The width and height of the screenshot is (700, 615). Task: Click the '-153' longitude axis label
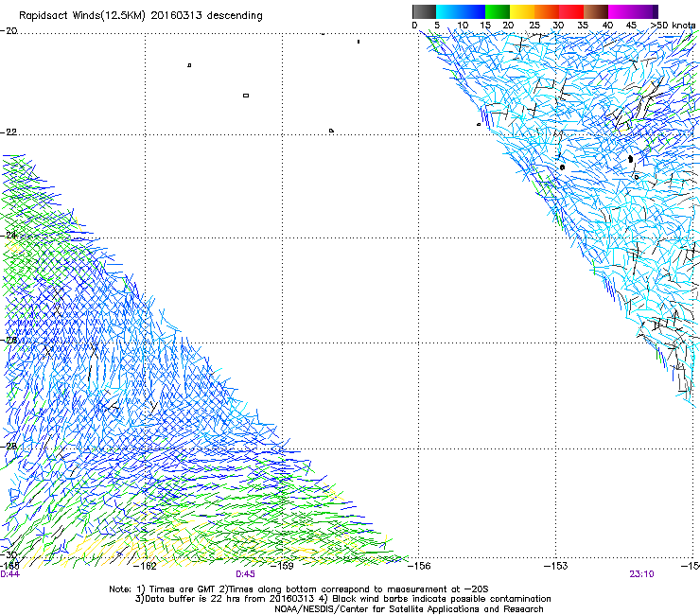pyautogui.click(x=556, y=567)
